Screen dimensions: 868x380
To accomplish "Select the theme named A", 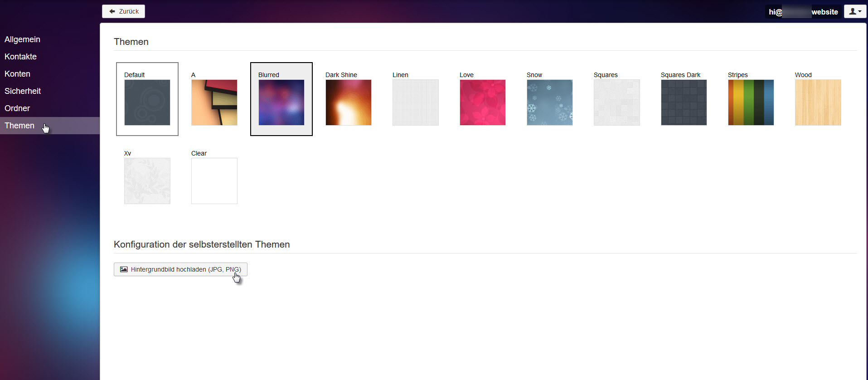I will coord(214,102).
